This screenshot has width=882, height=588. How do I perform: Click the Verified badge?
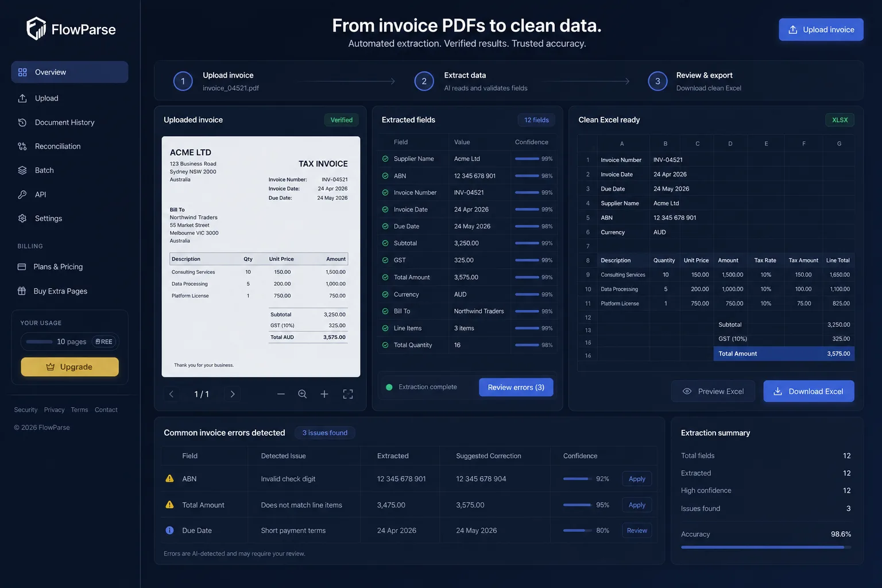342,120
